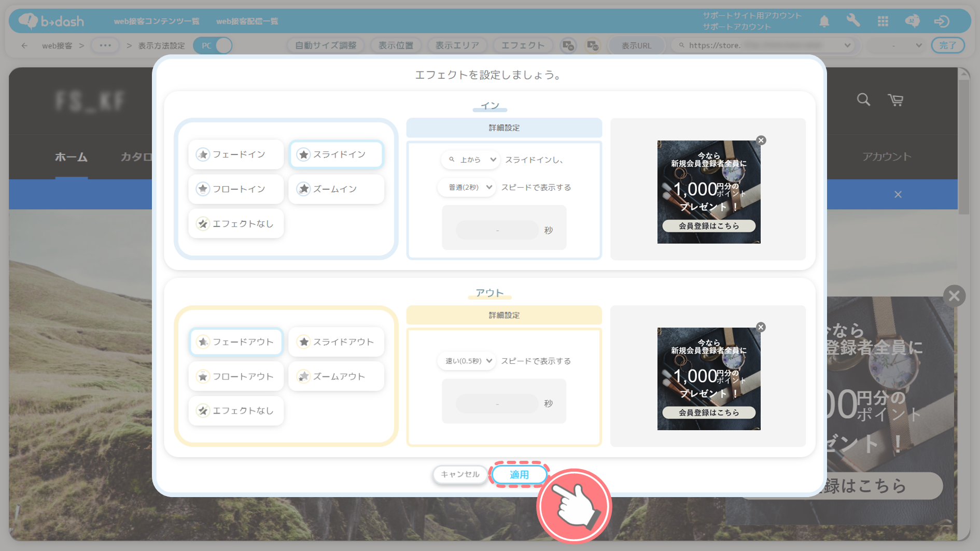Click the キャンセル button
Screen dimensions: 980x551
coord(460,474)
